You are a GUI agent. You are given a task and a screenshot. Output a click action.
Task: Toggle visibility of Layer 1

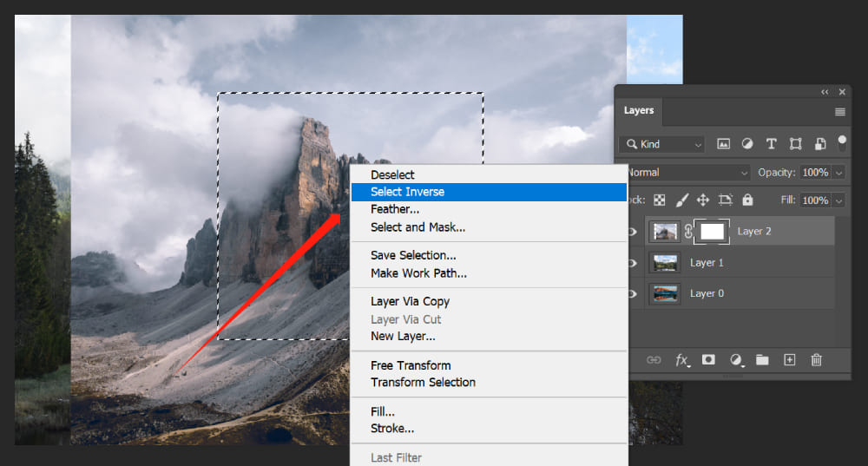[632, 263]
